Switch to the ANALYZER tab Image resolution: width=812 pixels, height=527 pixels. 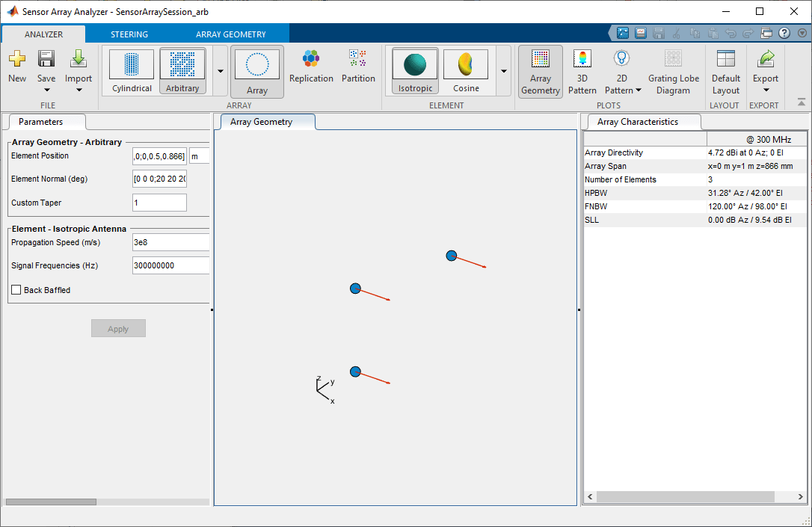(x=43, y=34)
